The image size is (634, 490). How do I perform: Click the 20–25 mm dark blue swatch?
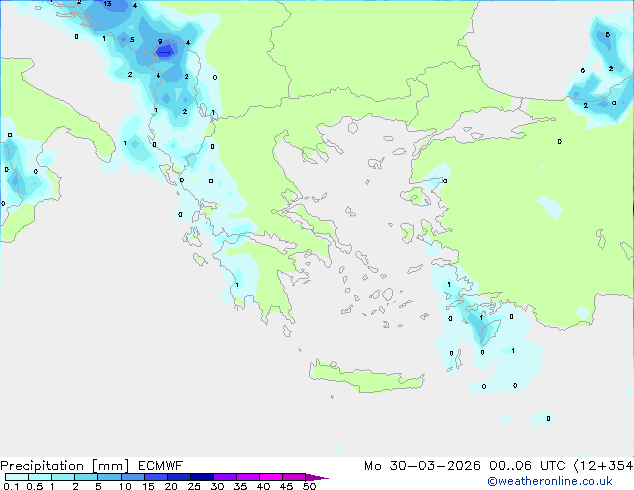[x=179, y=477]
